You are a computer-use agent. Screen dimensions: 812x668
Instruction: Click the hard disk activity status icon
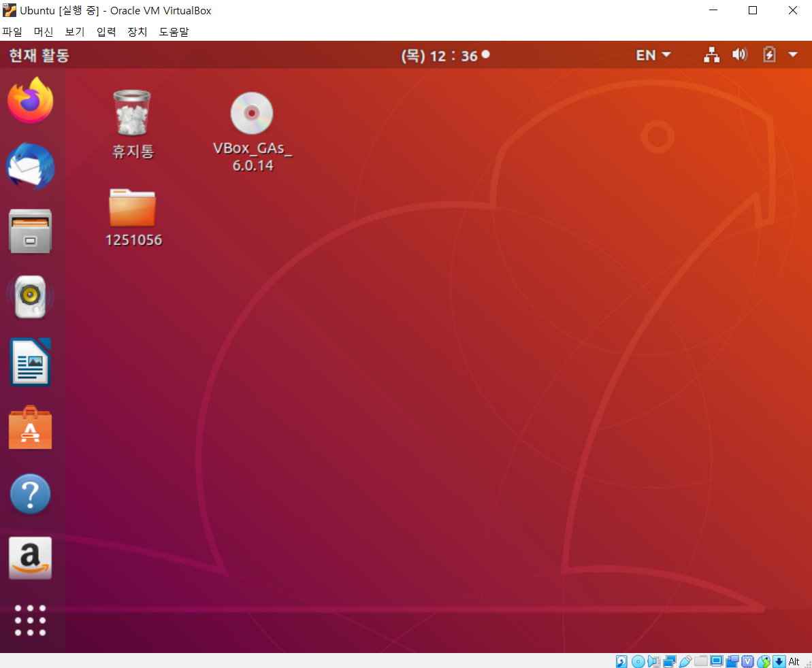click(x=621, y=661)
